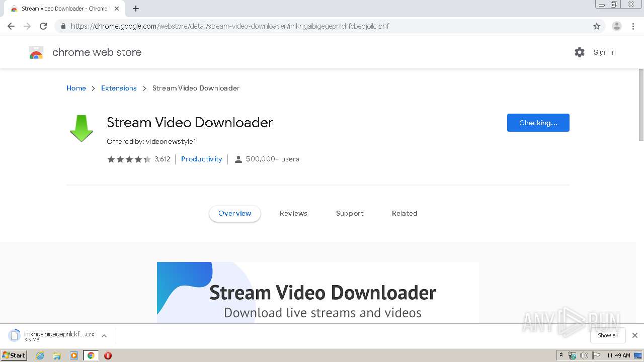Open the Chrome profile avatar
The width and height of the screenshot is (644, 362).
click(617, 26)
